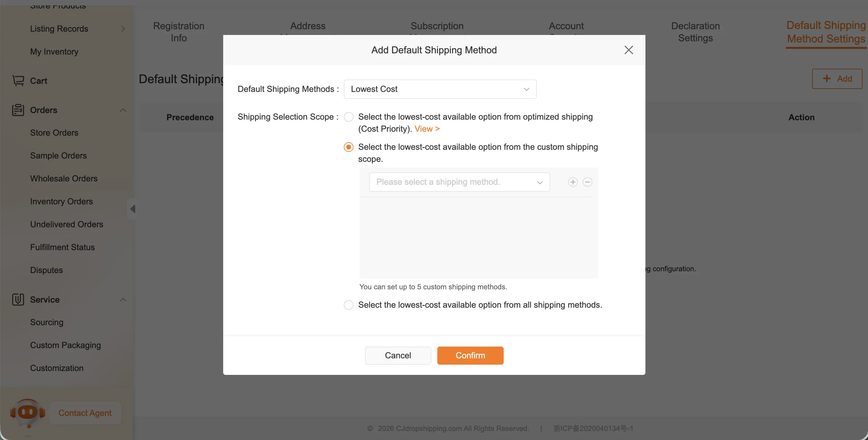Click the View > link
Screen dimensions: 868x440
point(427,129)
